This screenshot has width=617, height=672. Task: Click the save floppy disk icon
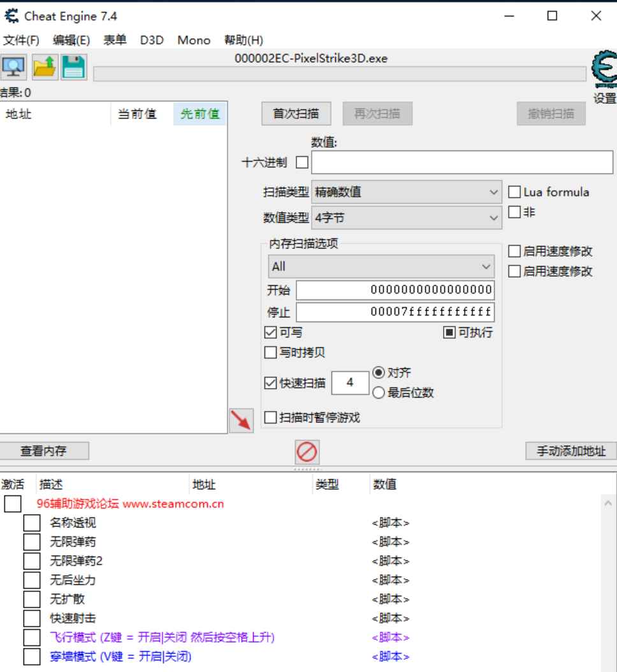pyautogui.click(x=74, y=68)
